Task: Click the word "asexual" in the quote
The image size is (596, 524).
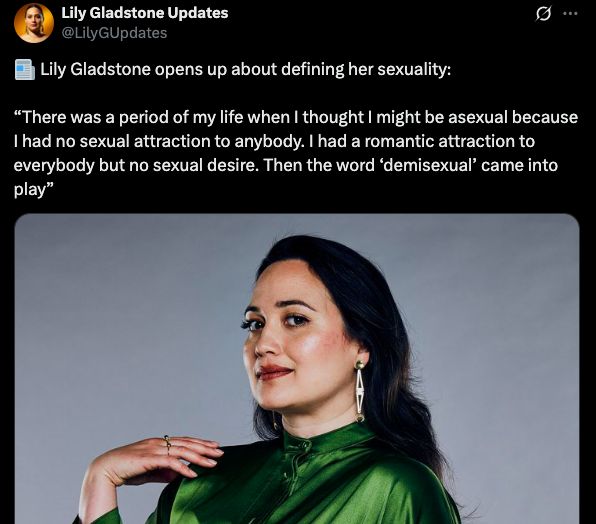Action: tap(478, 117)
